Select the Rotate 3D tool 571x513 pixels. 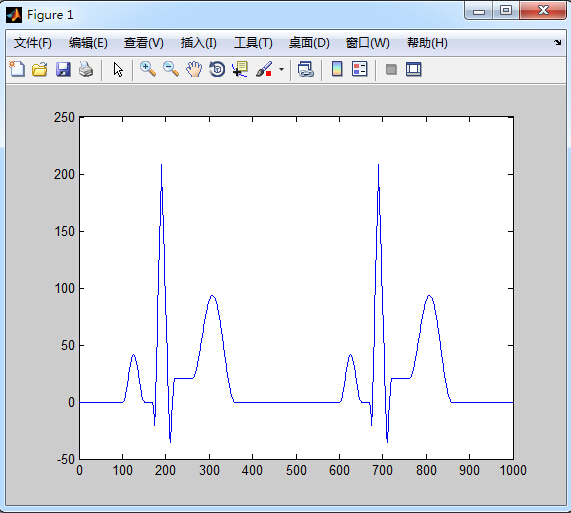tap(217, 69)
